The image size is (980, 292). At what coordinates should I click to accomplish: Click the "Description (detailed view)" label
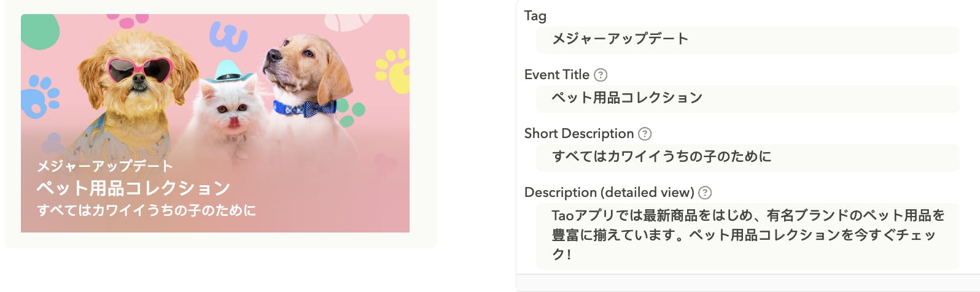point(609,193)
